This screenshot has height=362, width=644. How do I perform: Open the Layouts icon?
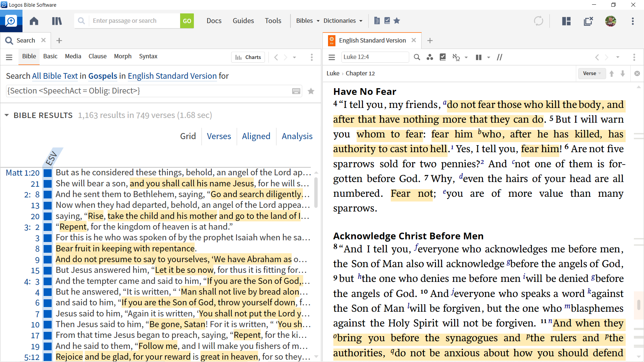pos(567,21)
